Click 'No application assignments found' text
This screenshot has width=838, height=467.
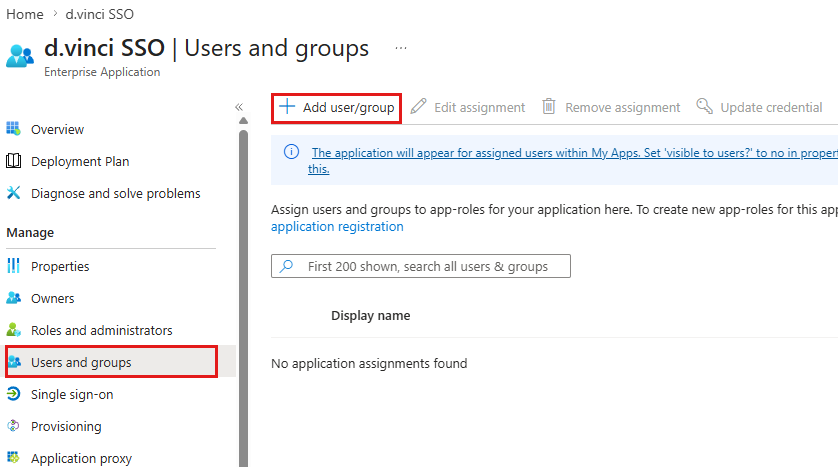pyautogui.click(x=369, y=363)
